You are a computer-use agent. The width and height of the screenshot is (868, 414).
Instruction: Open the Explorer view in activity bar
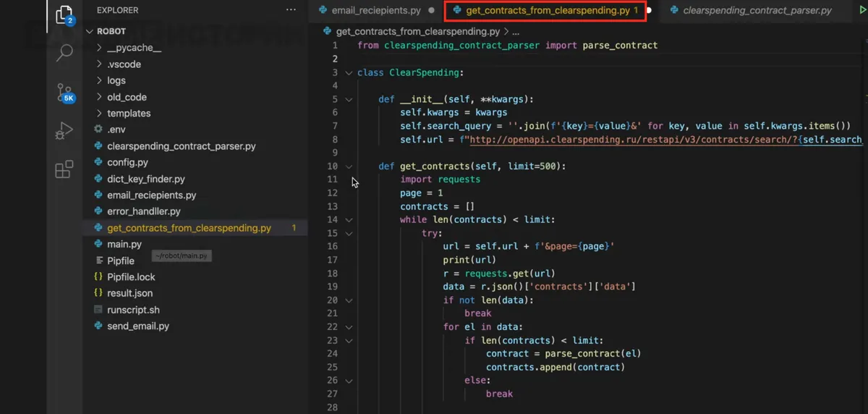click(x=64, y=14)
